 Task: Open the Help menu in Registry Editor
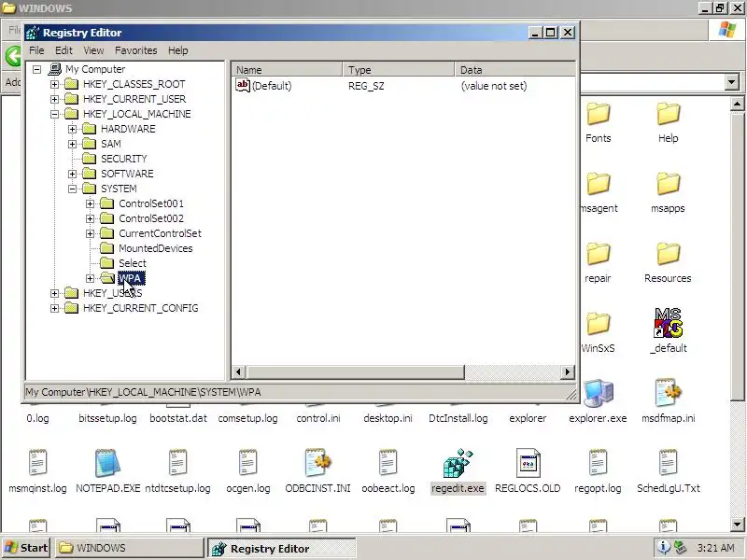click(177, 50)
